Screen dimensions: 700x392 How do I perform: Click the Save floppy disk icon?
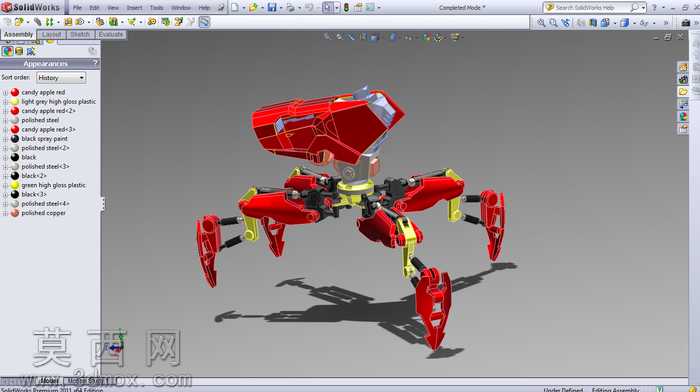[x=271, y=8]
